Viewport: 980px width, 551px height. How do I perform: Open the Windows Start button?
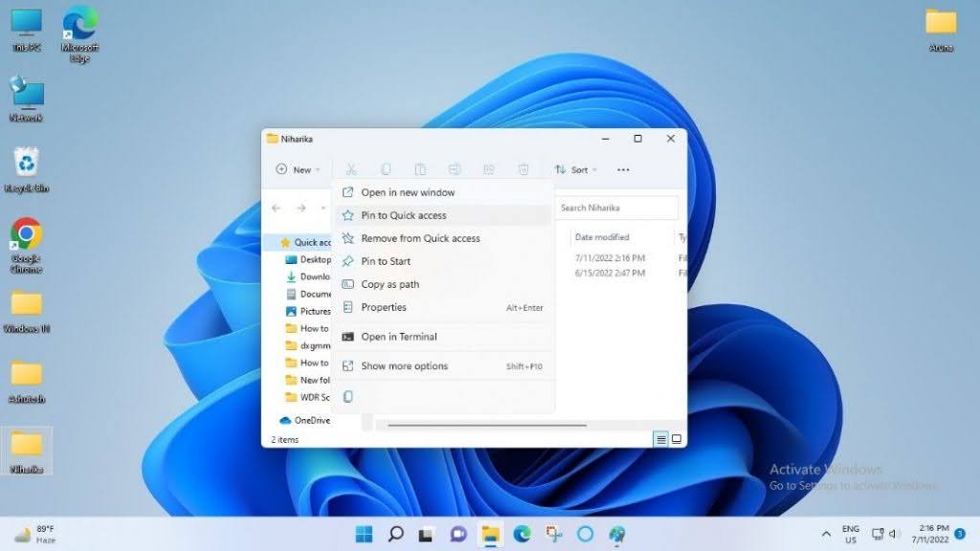[364, 534]
